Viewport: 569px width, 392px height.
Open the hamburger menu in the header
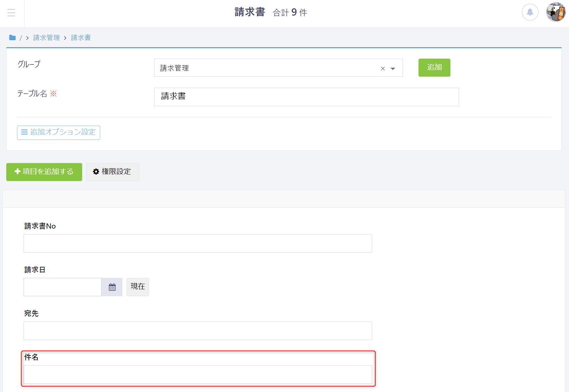click(11, 13)
